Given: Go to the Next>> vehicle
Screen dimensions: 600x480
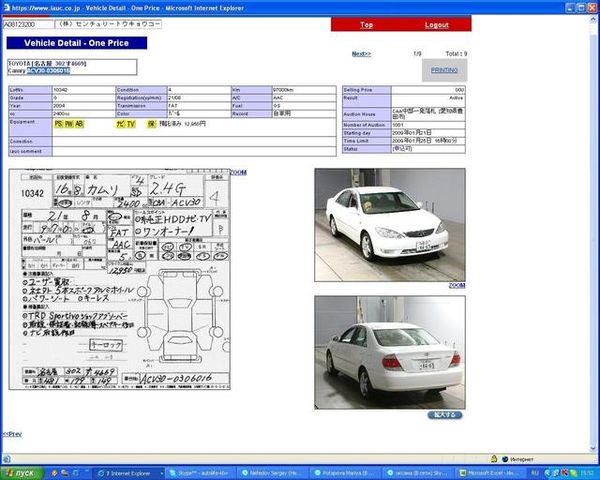Looking at the screenshot, I should (x=361, y=54).
